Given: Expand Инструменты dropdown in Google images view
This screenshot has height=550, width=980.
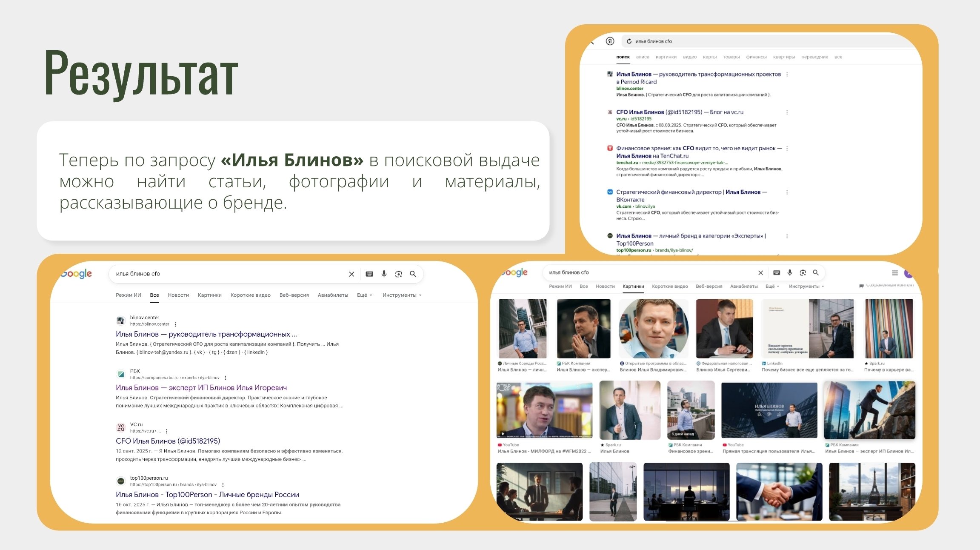Looking at the screenshot, I should [x=806, y=286].
